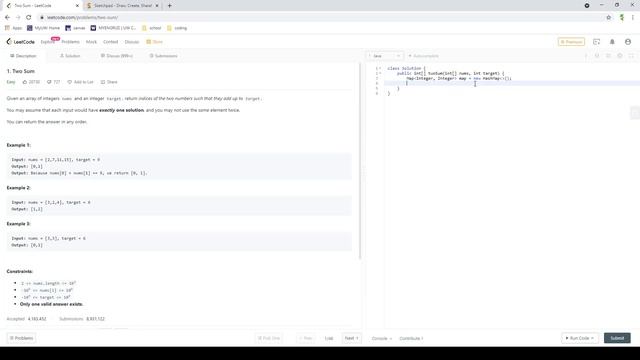Click the Chrome profile circle icon

pos(587,6)
